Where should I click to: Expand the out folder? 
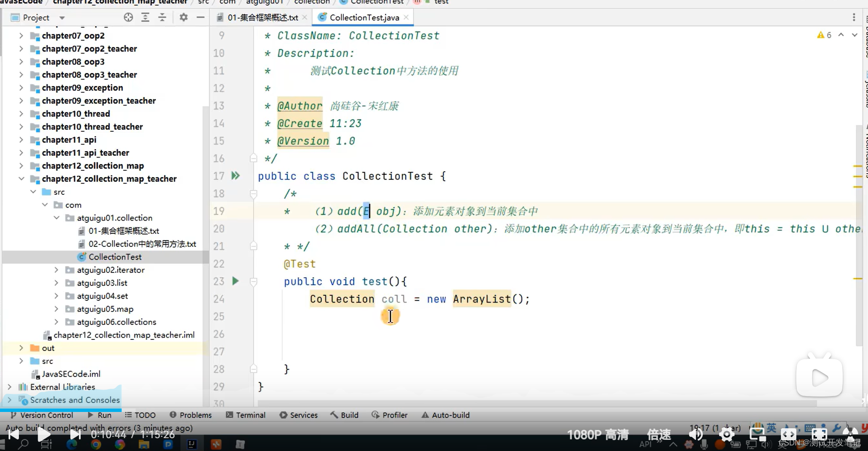21,348
